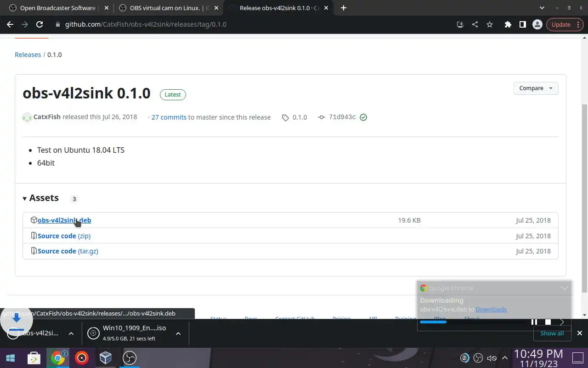
Task: Share this page via the share icon
Action: (x=475, y=24)
